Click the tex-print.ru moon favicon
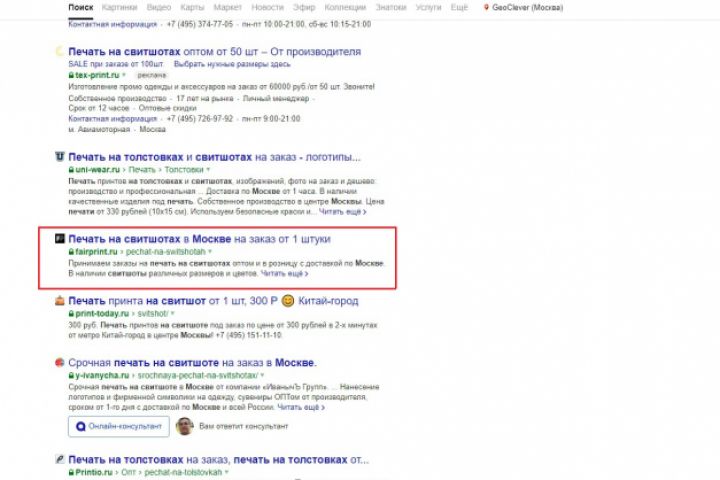 tap(60, 51)
